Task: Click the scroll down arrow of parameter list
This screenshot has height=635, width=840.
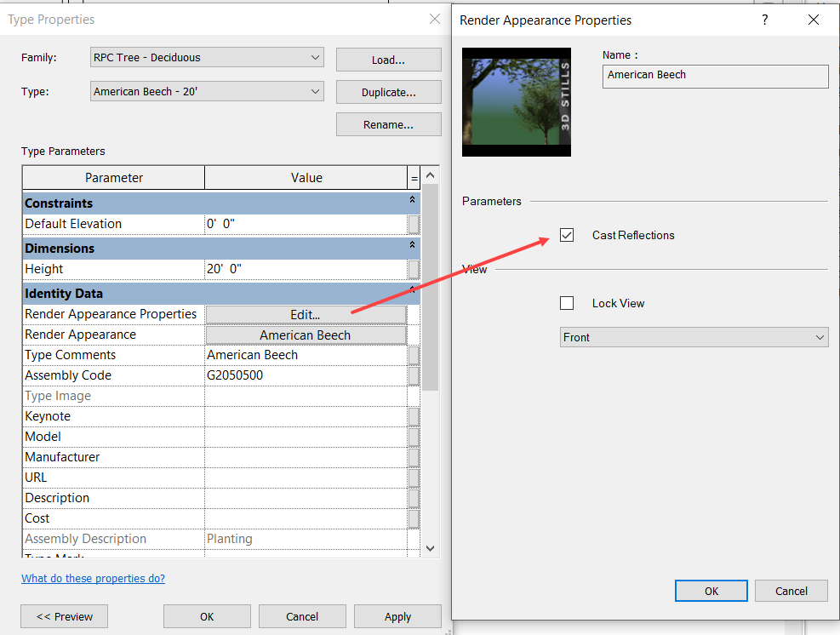Action: click(430, 548)
